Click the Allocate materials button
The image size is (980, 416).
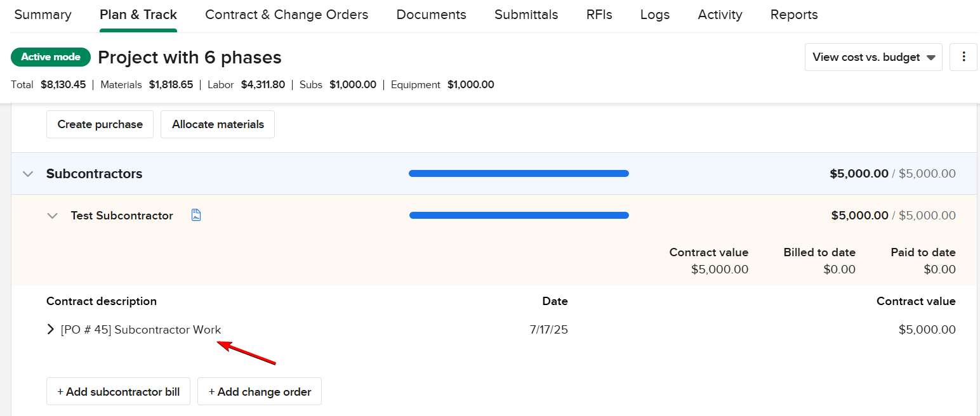[218, 124]
